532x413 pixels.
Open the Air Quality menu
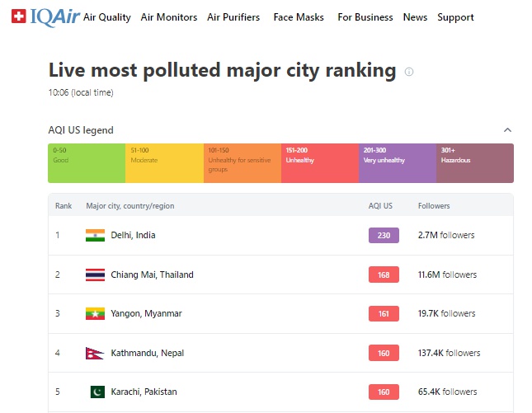click(107, 17)
